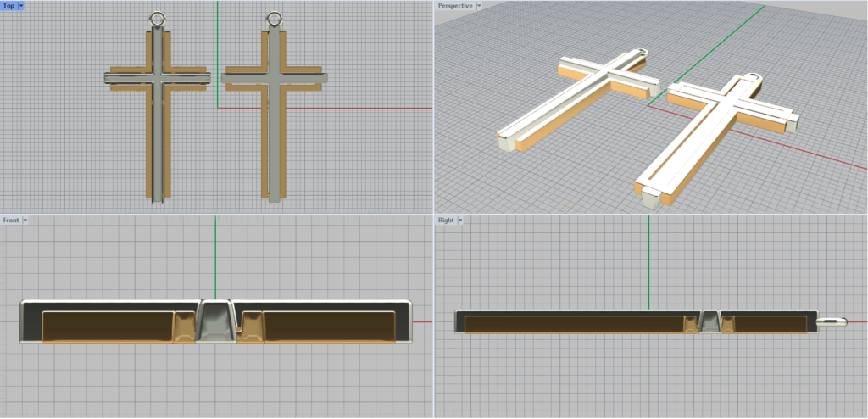Pick the bail ring atop left cross in Top view

coord(158,18)
